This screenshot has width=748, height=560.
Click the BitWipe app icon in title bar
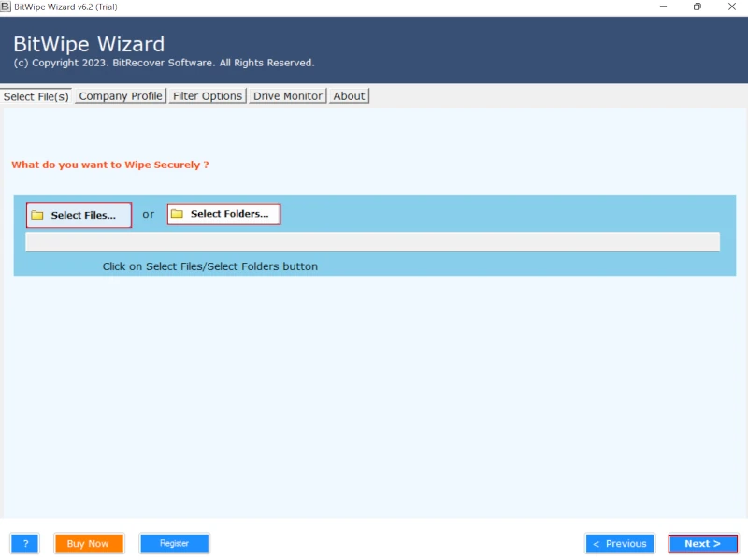(x=6, y=7)
